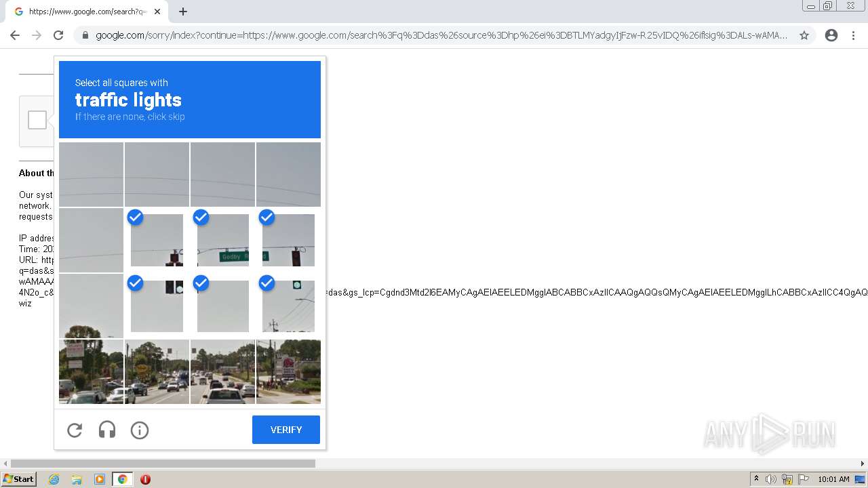Deselect tile with green light above utility pole
868x488 pixels.
tap(288, 306)
